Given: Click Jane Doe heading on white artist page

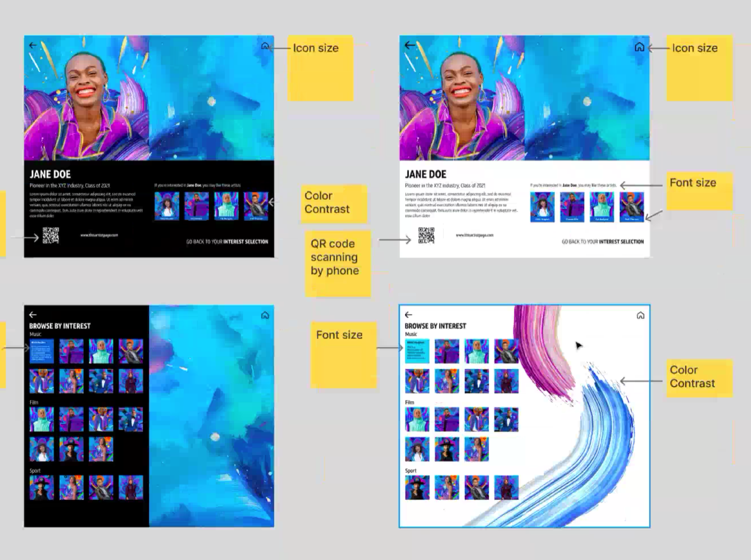Looking at the screenshot, I should 426,174.
